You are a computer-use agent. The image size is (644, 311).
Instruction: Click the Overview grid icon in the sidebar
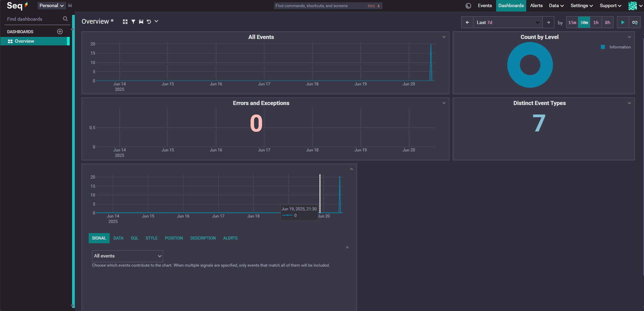[10, 41]
